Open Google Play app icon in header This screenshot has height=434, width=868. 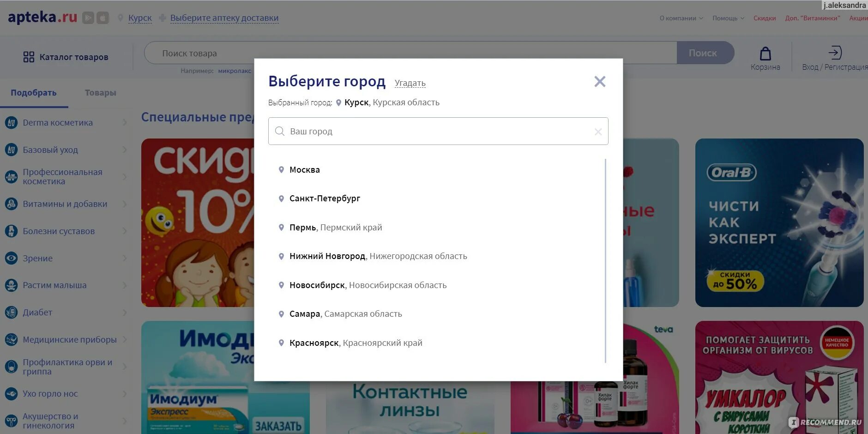88,18
